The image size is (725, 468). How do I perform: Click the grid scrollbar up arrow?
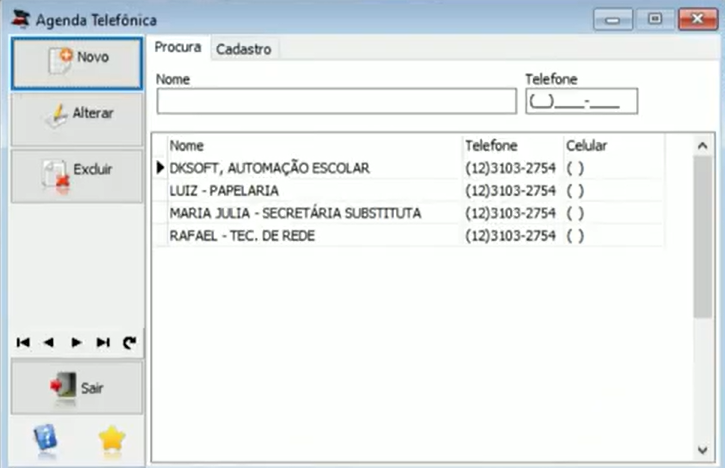702,146
